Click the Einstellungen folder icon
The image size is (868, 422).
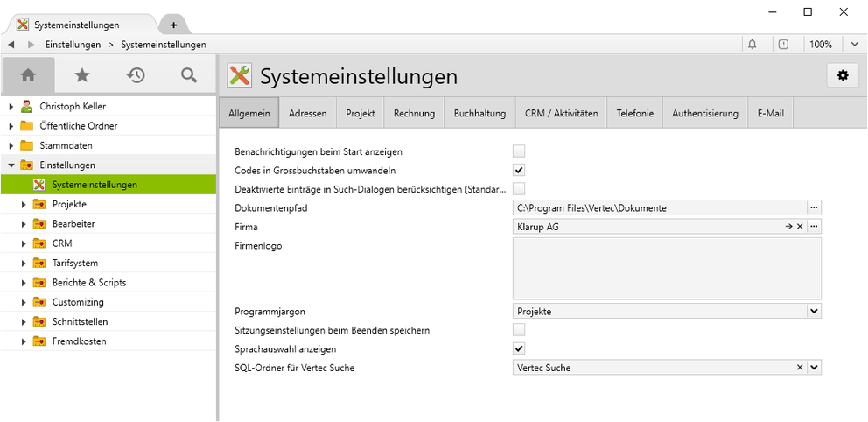[26, 165]
